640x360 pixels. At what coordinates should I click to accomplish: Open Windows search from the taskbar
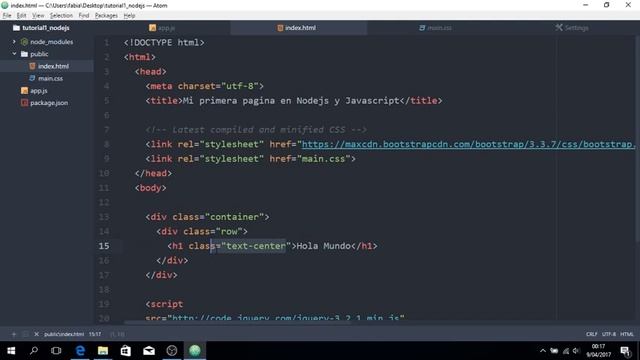(x=34, y=351)
